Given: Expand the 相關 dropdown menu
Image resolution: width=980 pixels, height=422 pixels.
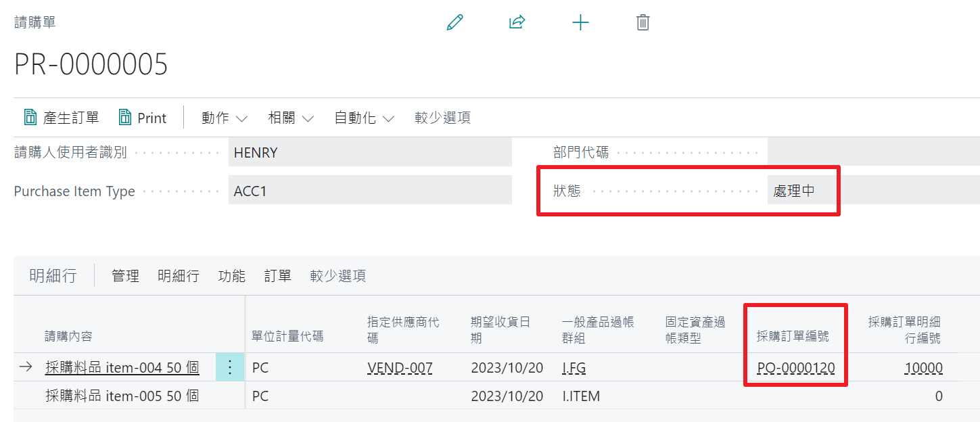Looking at the screenshot, I should point(291,118).
